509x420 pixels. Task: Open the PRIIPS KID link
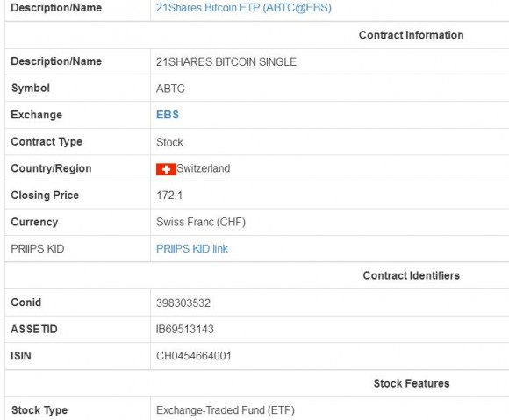pyautogui.click(x=192, y=249)
